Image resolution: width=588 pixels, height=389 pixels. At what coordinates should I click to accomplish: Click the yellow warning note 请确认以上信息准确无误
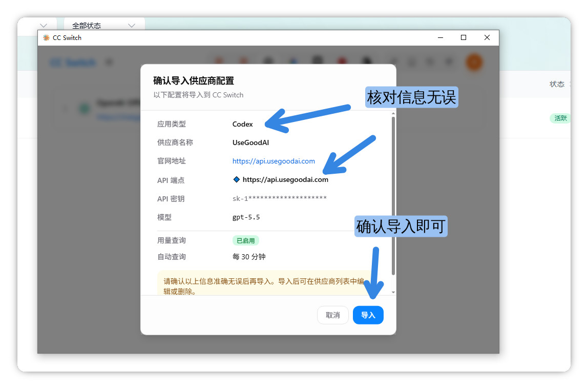pyautogui.click(x=264, y=283)
